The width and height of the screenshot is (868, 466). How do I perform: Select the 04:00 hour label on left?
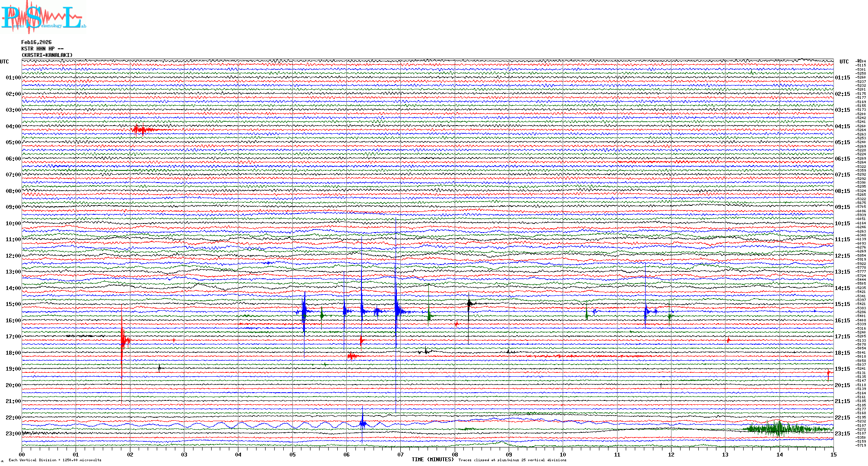13,126
